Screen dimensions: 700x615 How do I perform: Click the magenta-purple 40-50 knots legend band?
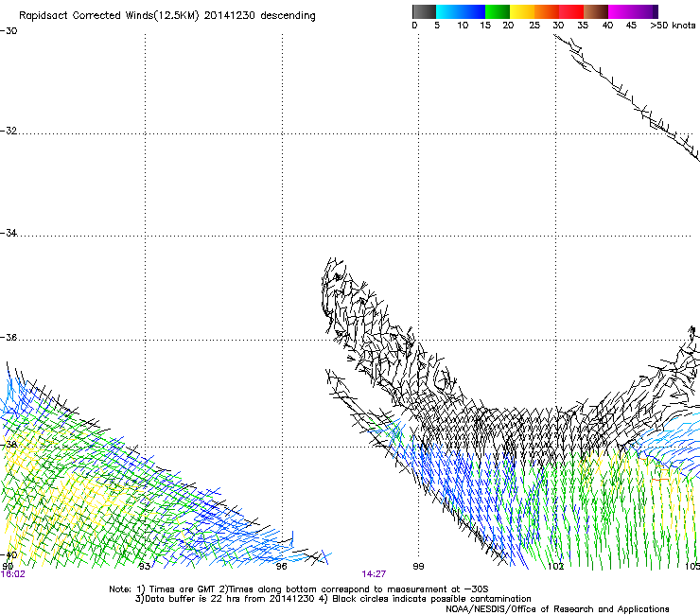pos(633,11)
